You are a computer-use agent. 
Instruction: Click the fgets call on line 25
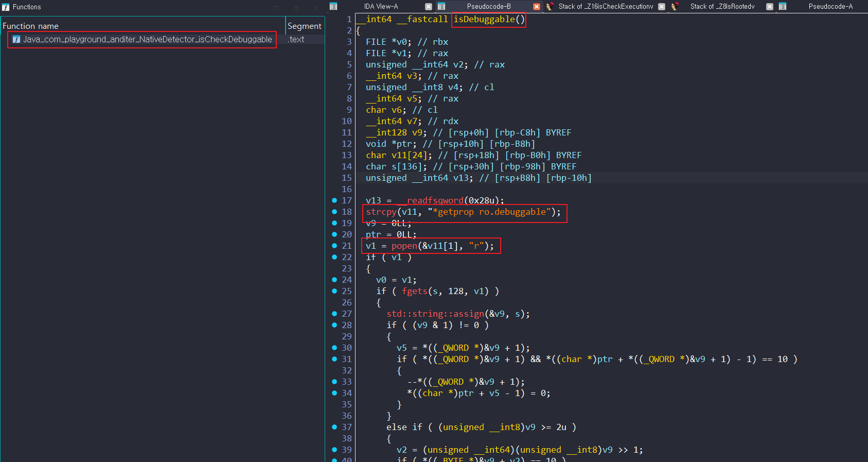[x=415, y=291]
